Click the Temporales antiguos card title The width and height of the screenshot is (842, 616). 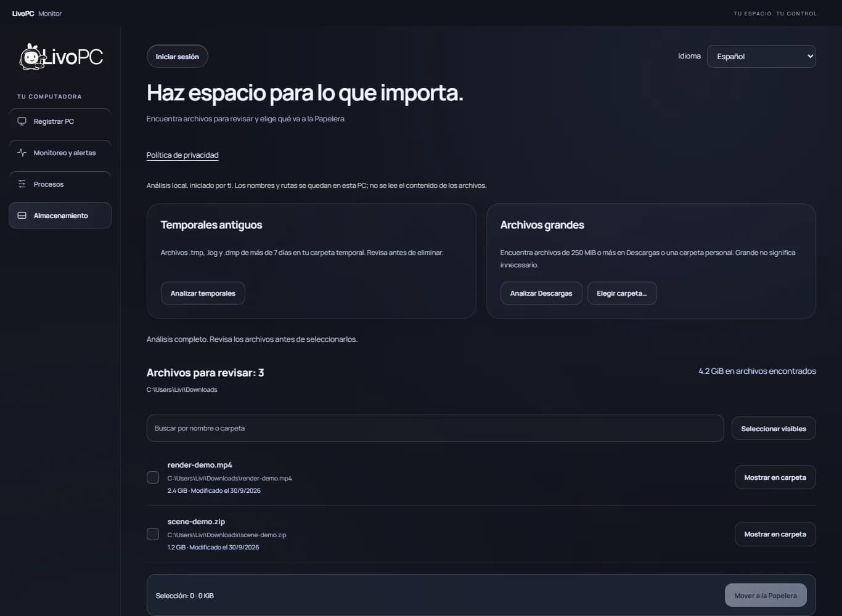pos(211,225)
